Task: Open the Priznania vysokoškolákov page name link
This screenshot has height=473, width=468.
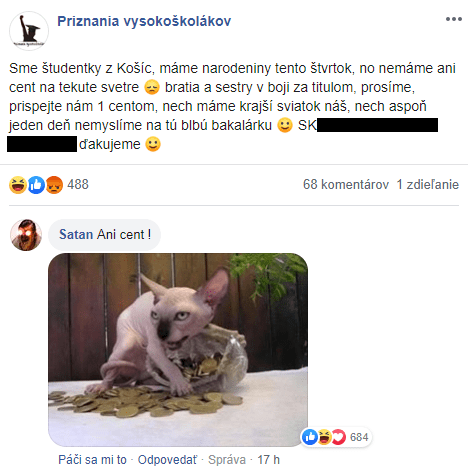Action: [144, 21]
